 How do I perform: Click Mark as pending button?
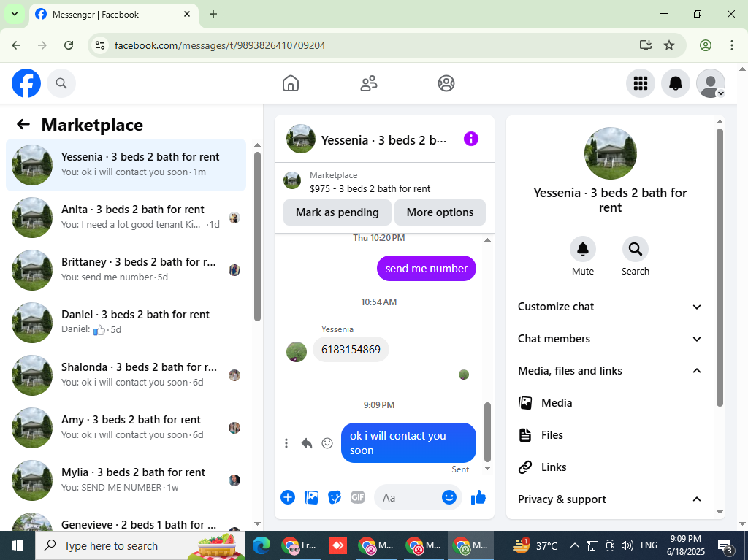pyautogui.click(x=337, y=212)
